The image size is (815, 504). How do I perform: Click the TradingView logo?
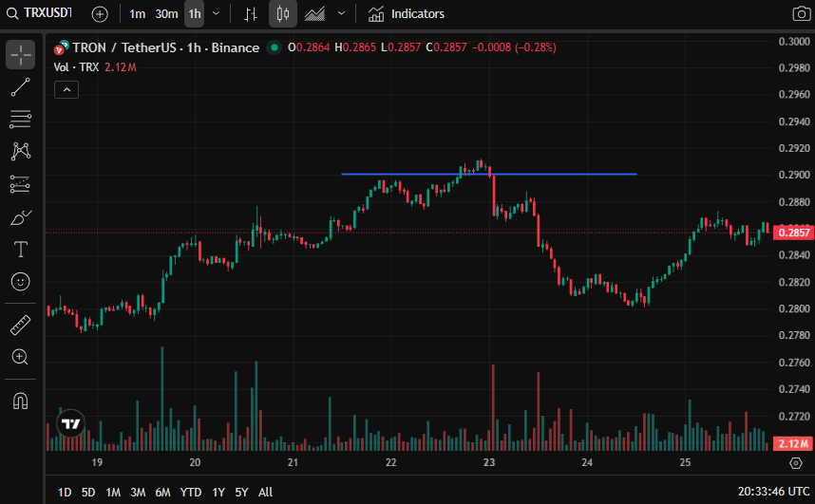(70, 424)
